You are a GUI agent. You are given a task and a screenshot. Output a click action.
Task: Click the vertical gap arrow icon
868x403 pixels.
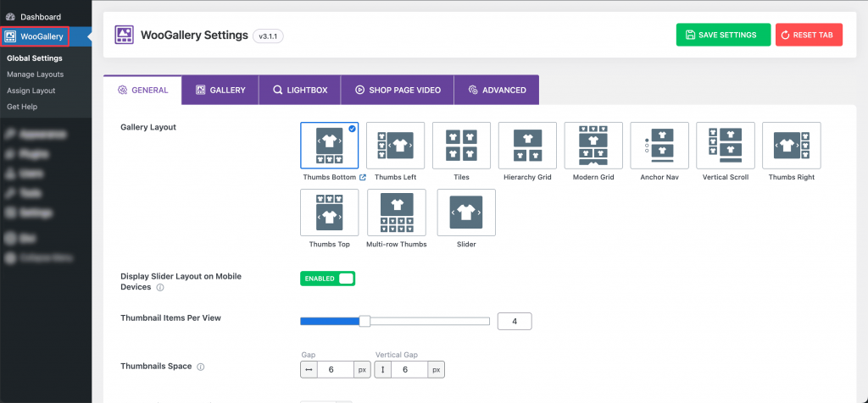[x=383, y=369]
